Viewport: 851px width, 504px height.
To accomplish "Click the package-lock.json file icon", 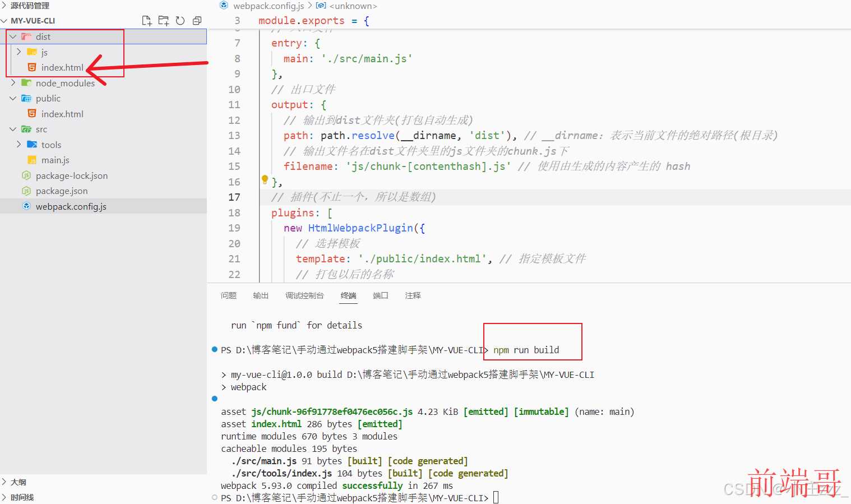I will (x=26, y=175).
